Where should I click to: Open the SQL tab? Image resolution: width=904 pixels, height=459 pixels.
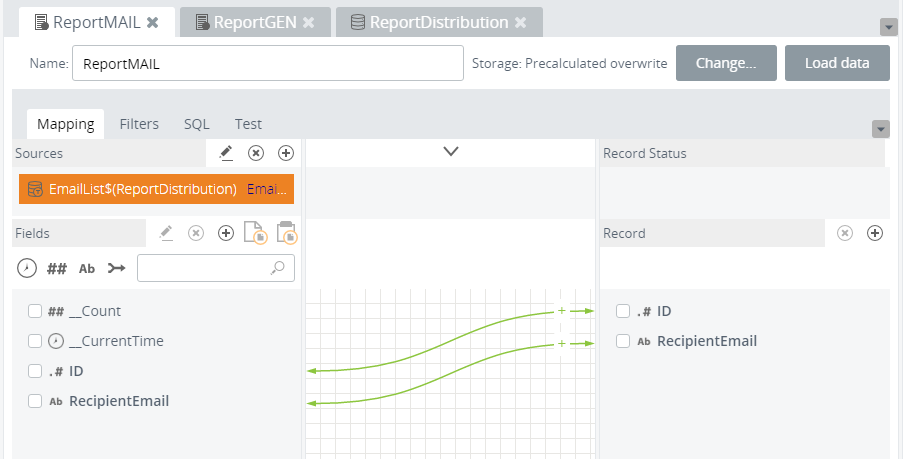[x=197, y=124]
